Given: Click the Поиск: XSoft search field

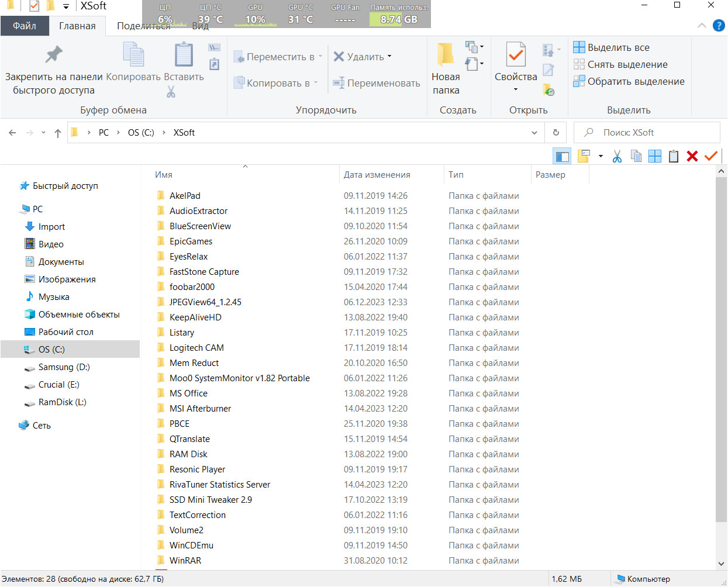Looking at the screenshot, I should (x=647, y=133).
